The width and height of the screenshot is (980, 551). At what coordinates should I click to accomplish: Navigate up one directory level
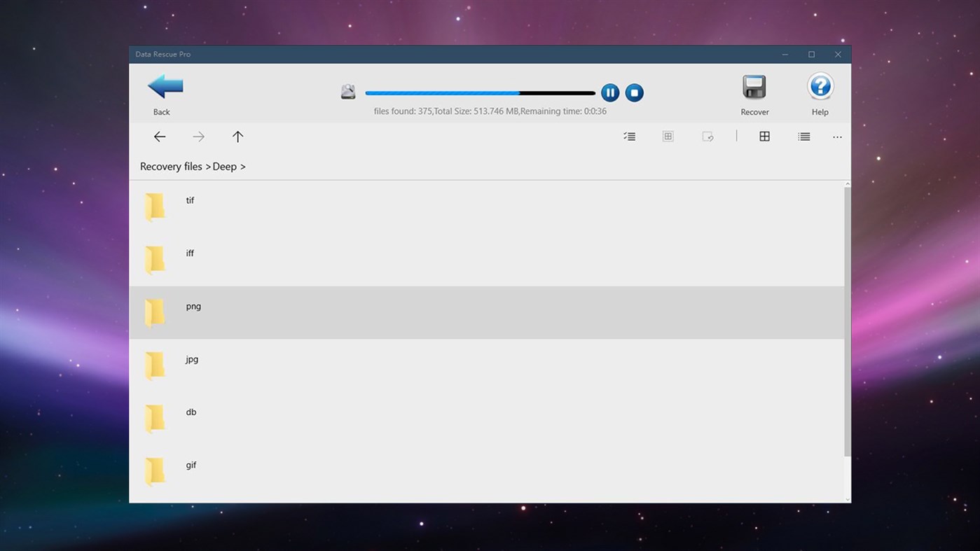237,137
